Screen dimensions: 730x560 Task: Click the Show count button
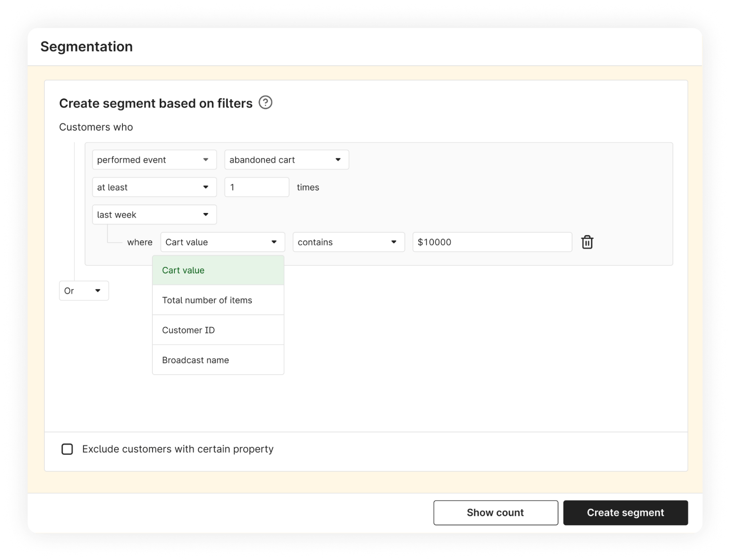point(495,513)
